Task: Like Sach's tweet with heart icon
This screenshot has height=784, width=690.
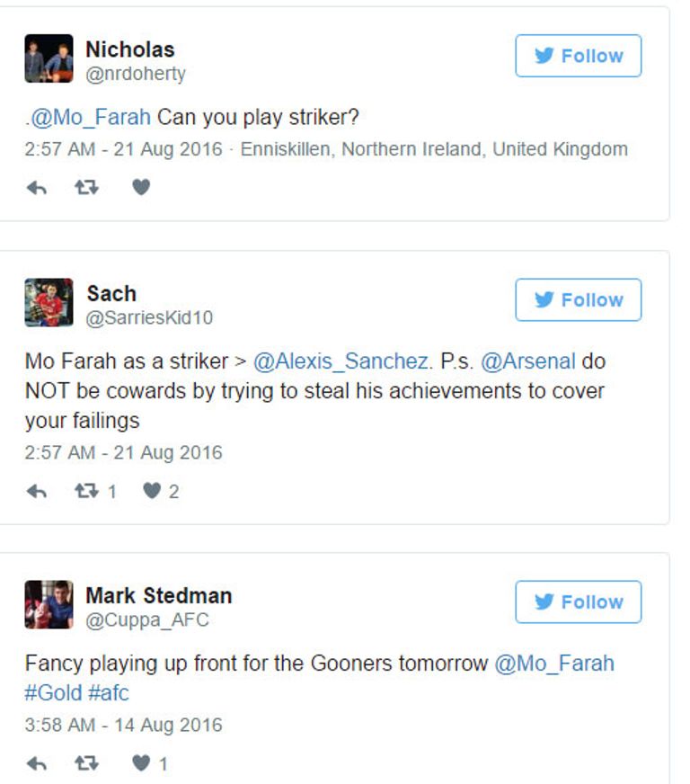Action: click(153, 492)
